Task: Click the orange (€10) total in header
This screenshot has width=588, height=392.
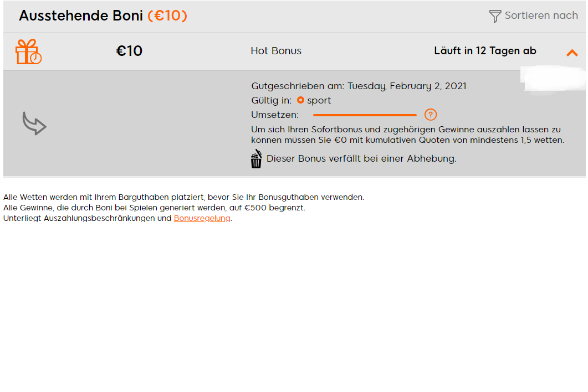Action: (167, 16)
